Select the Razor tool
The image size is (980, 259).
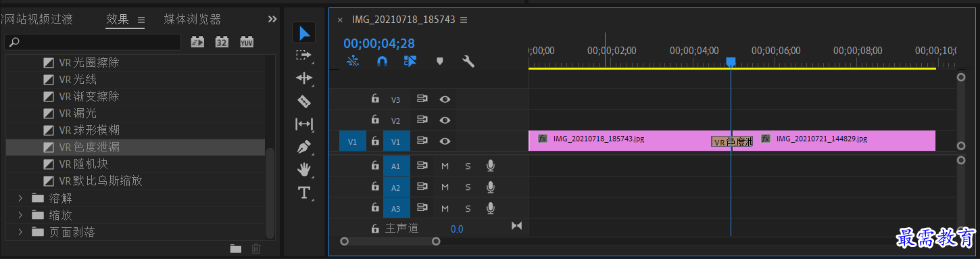coord(304,101)
